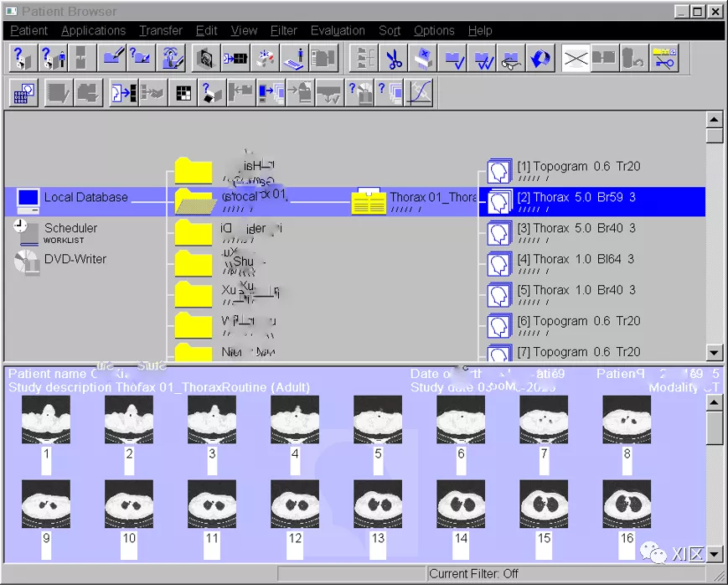Select CT image thumbnail 7
728x585 pixels.
click(544, 420)
